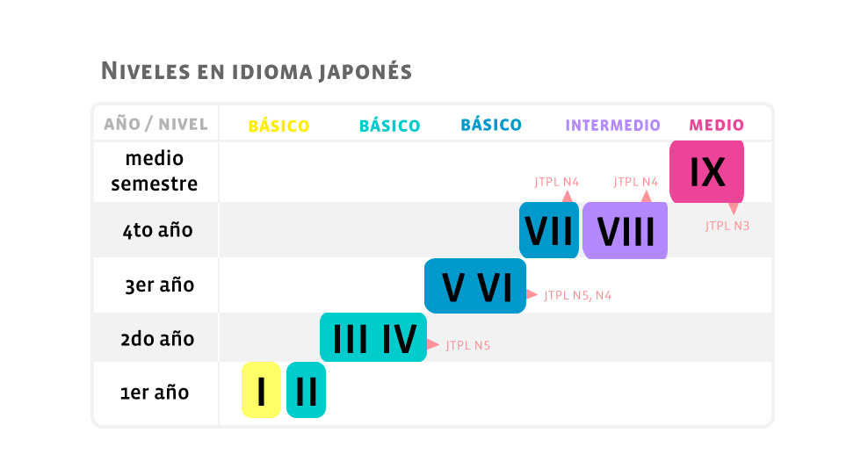868x476 pixels.
Task: Click JTPL N4 label above VII
Action: pos(556,182)
